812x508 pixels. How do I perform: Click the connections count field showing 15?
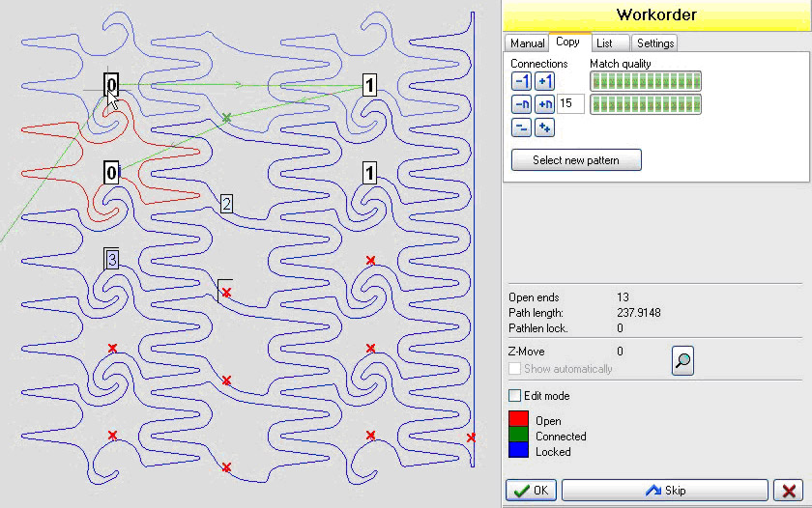pyautogui.click(x=570, y=103)
